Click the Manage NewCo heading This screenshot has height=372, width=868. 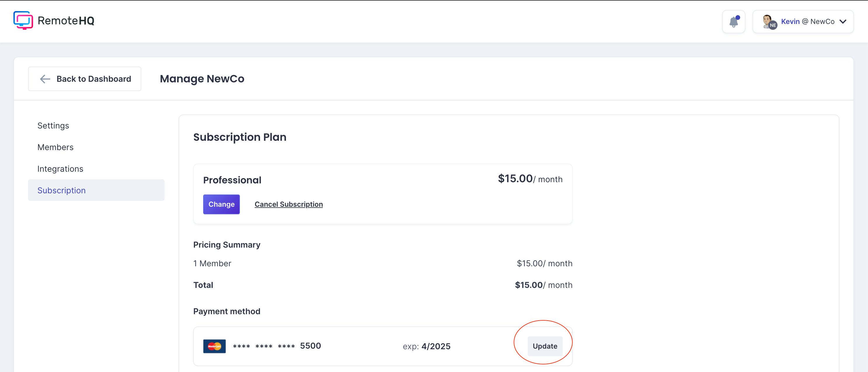pyautogui.click(x=202, y=79)
